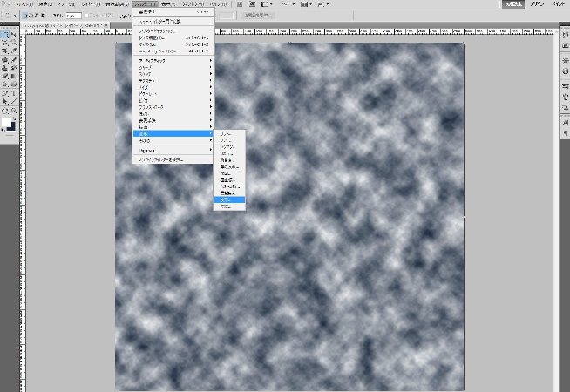
Task: Close the open document tab
Action: pos(106,25)
